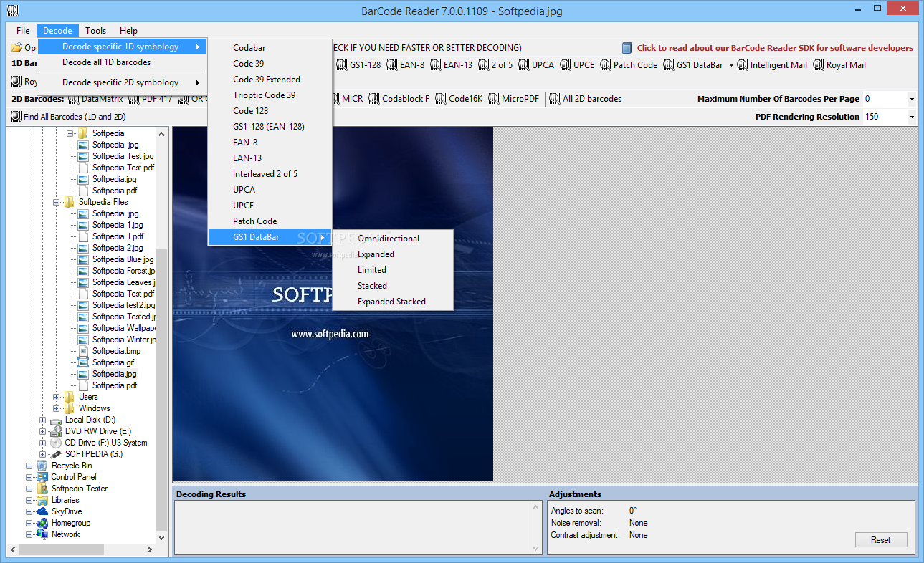Open GS1 DataBar toolbar dropdown arrow
The image size is (924, 563).
[731, 65]
